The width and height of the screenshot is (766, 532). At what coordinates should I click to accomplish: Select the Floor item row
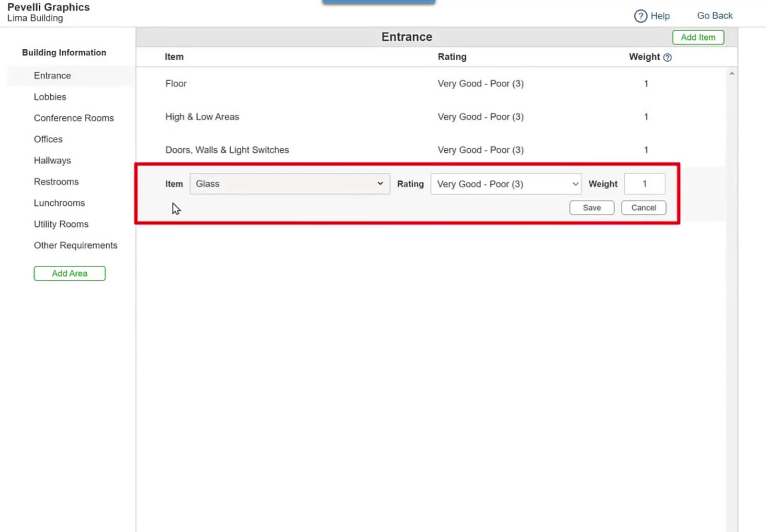click(431, 84)
